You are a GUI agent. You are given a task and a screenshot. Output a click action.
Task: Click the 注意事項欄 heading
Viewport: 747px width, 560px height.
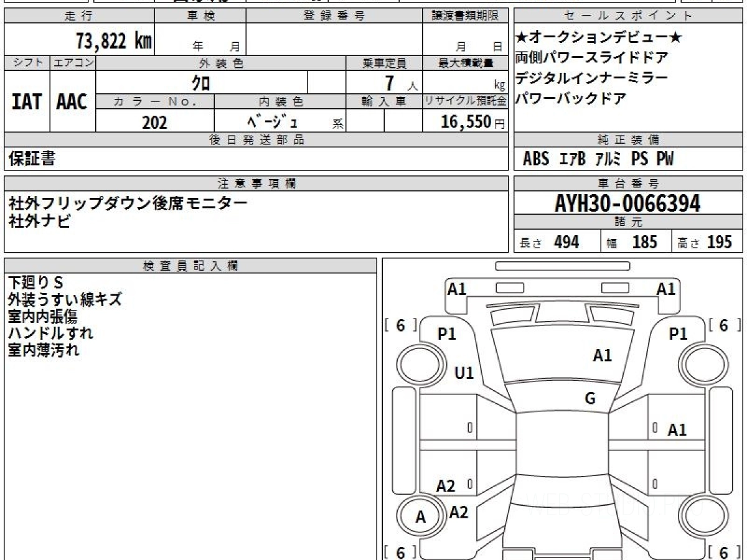click(256, 184)
